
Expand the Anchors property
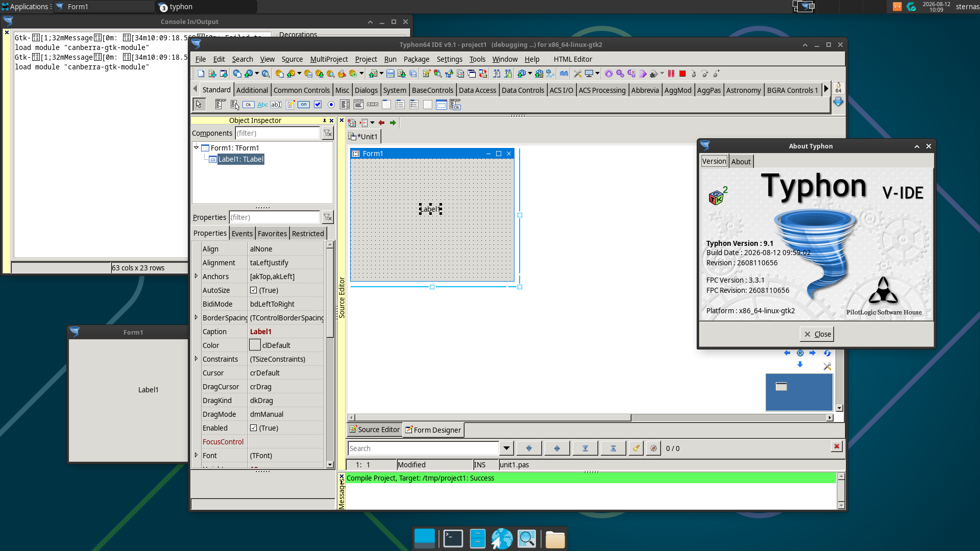tap(196, 276)
